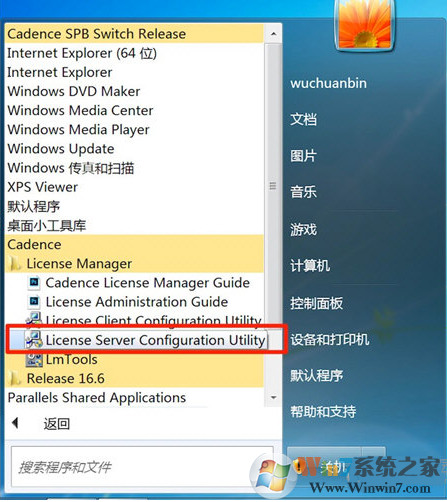This screenshot has height=502, width=447.
Task: Open the 32-bit Internet Explorer entry
Action: click(x=60, y=72)
